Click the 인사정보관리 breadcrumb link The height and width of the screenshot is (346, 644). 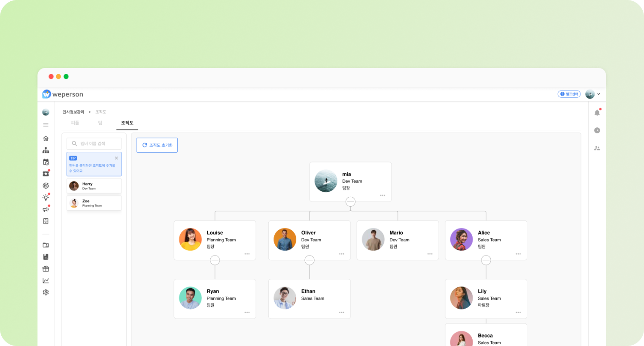point(73,112)
